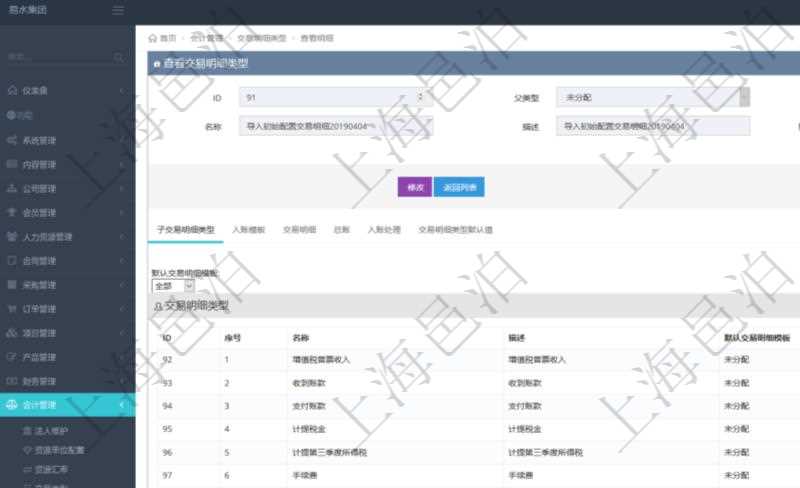Click the 人力资源管理 icon in sidebar

point(12,236)
